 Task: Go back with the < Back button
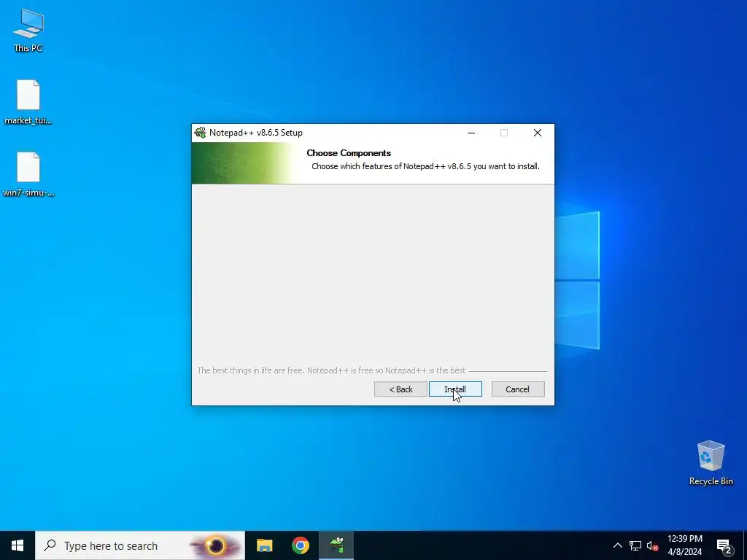(400, 389)
